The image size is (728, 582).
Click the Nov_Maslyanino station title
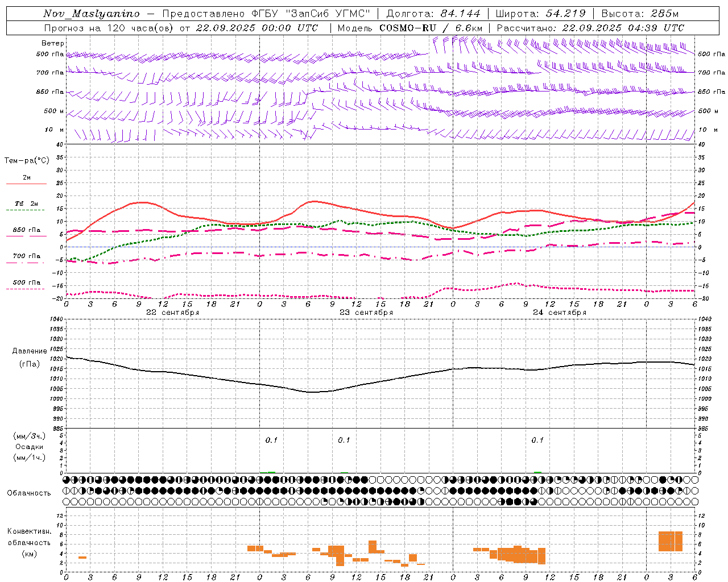click(x=92, y=14)
